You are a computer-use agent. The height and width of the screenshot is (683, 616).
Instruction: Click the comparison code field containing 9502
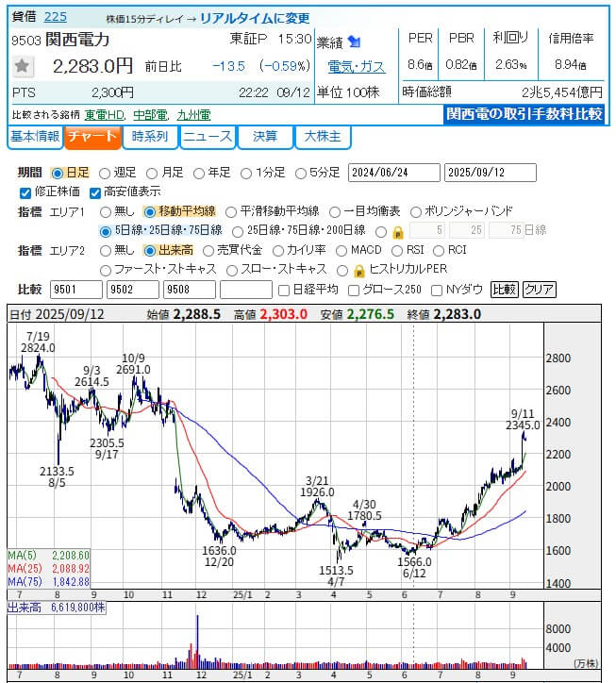133,290
